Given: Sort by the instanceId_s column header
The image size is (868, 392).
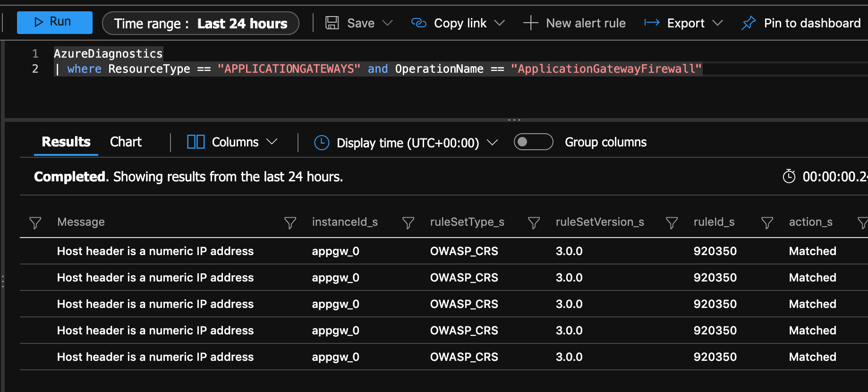Looking at the screenshot, I should click(x=345, y=222).
